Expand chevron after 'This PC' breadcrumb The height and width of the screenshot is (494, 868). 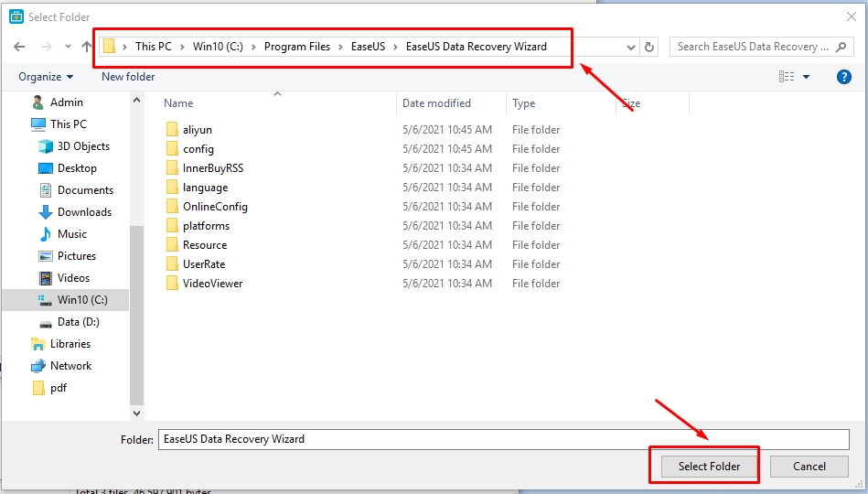[182, 47]
